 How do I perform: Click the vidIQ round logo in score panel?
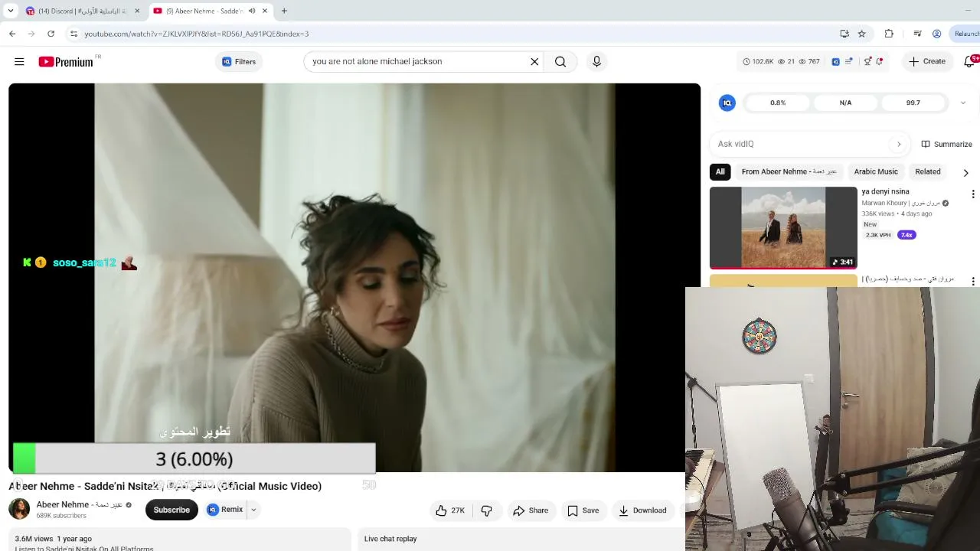click(727, 103)
